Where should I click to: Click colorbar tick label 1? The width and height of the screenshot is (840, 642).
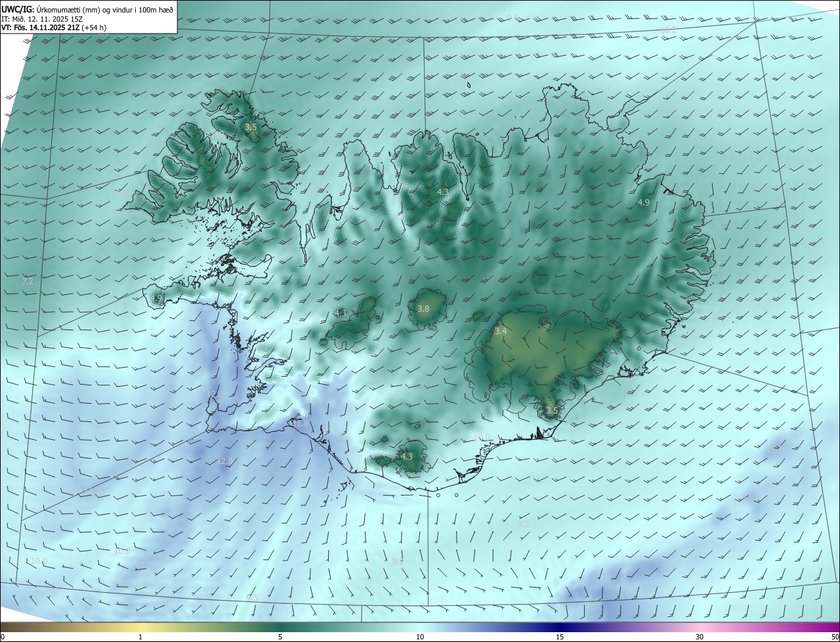point(140,637)
